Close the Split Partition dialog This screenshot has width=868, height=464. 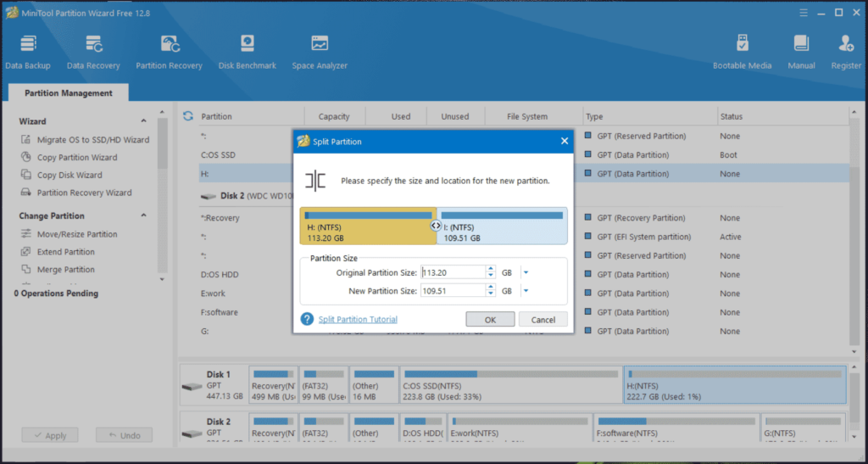pos(564,141)
